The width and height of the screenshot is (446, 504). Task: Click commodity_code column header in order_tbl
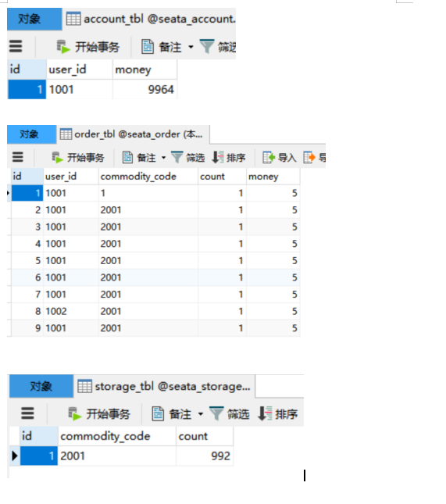click(148, 176)
